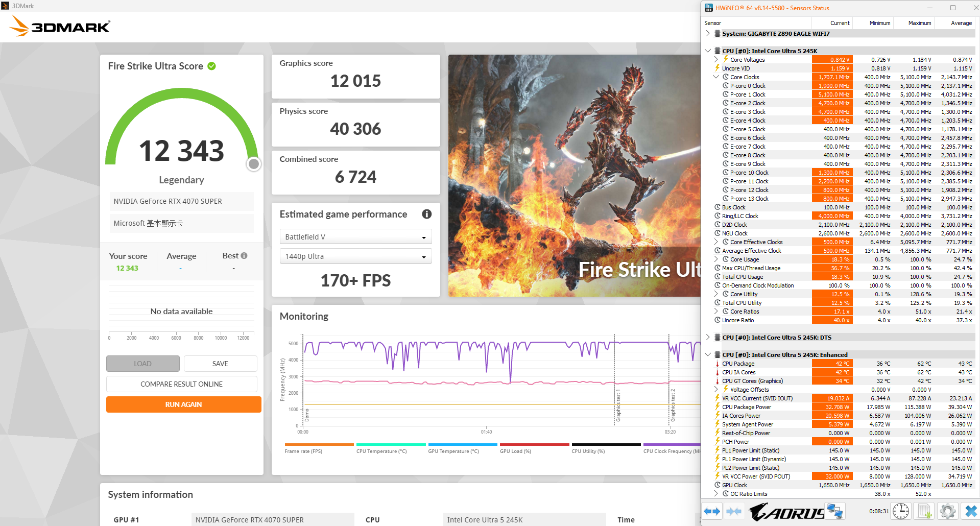This screenshot has height=526, width=980.
Task: Click the Graphics test 1 marker in the monitoring chart
Action: coord(618,407)
